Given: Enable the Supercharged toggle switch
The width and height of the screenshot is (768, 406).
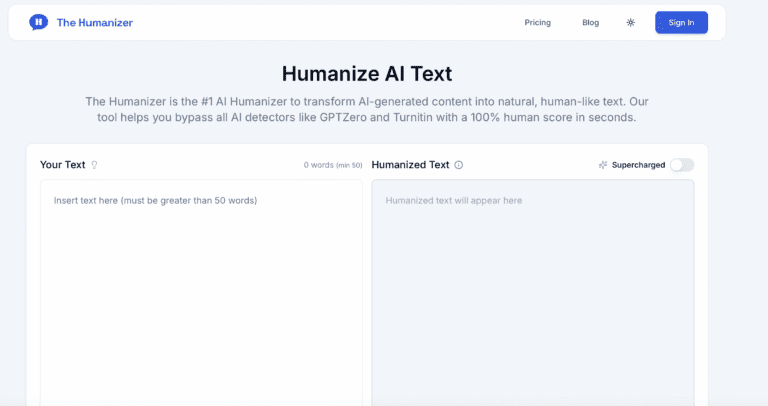Looking at the screenshot, I should [682, 165].
